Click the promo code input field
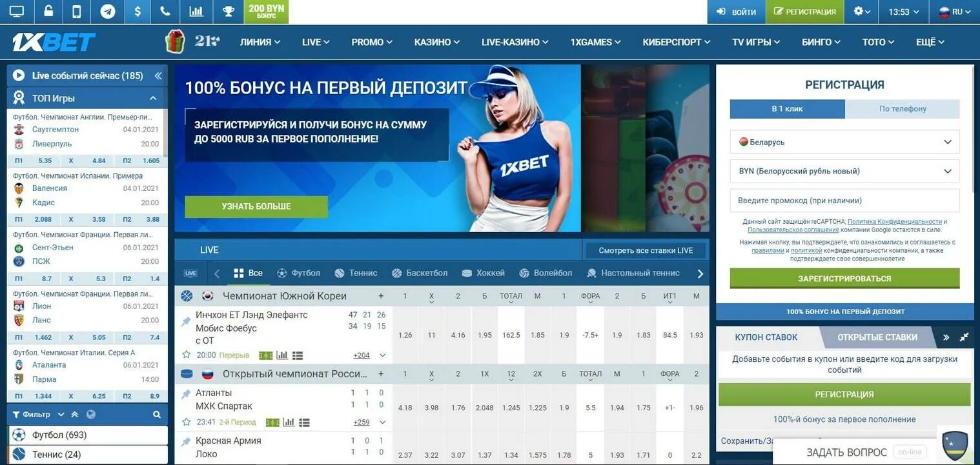The image size is (980, 465). pyautogui.click(x=844, y=201)
